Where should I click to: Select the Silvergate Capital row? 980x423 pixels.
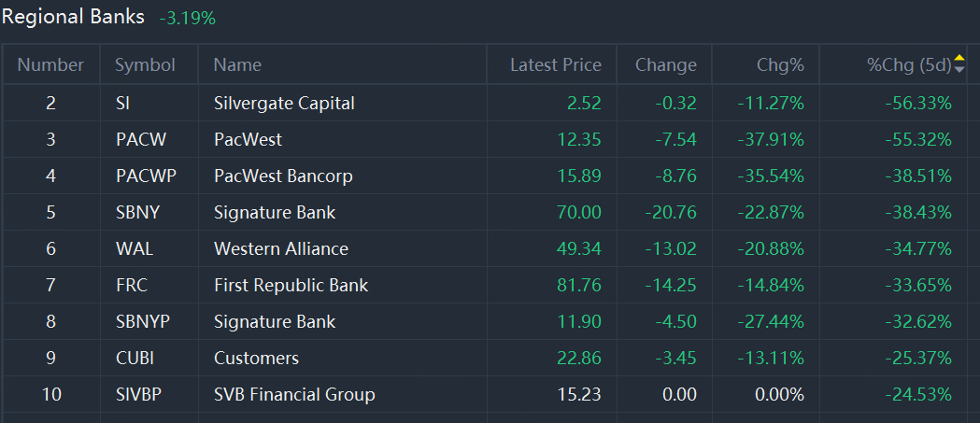tap(484, 103)
